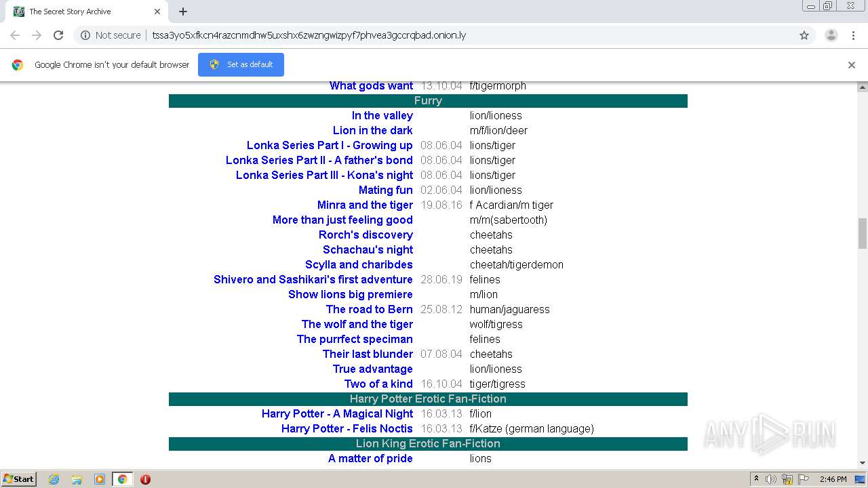The height and width of the screenshot is (488, 868).
Task: Reload the current page
Action: pos(58,35)
